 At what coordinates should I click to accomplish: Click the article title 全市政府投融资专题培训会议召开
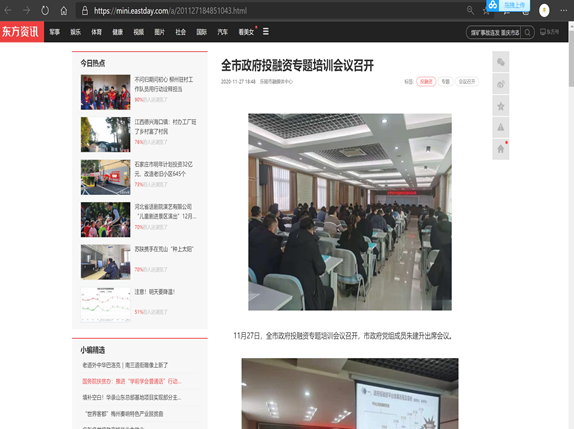(297, 66)
